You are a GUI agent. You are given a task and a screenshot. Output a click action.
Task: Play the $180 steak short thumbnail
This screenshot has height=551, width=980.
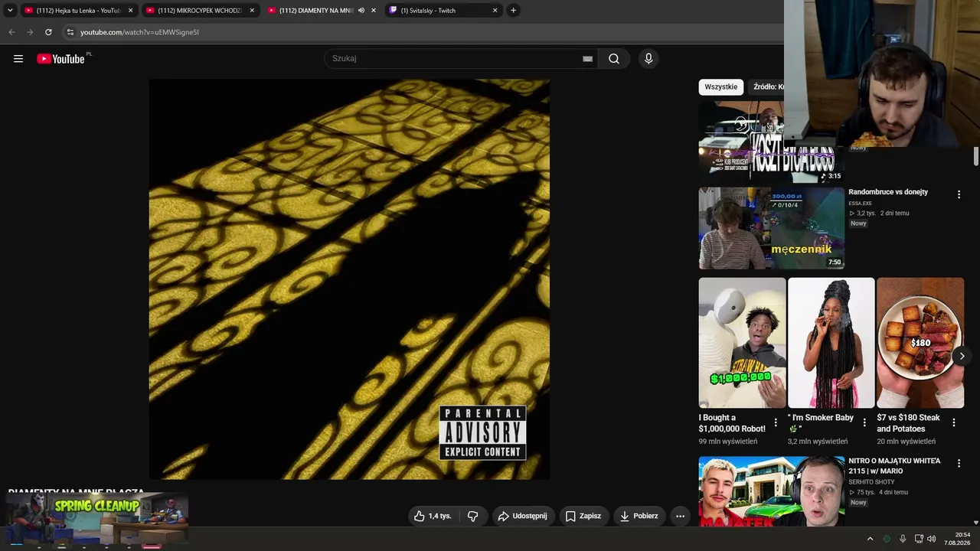click(920, 343)
